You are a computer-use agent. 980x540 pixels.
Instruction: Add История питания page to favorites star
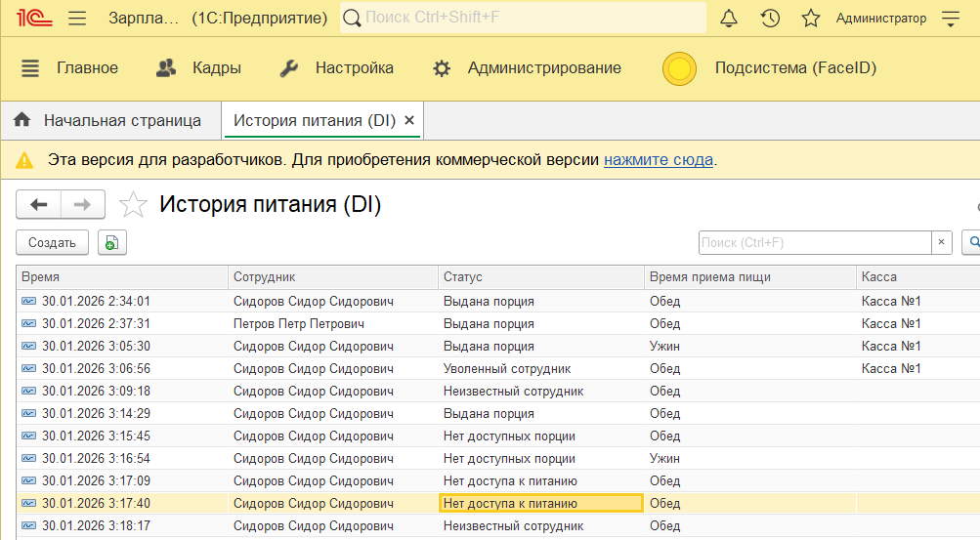coord(132,205)
